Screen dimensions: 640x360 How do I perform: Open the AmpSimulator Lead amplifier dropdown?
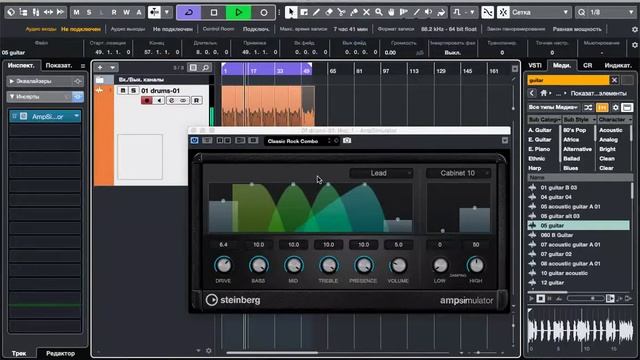tap(381, 173)
